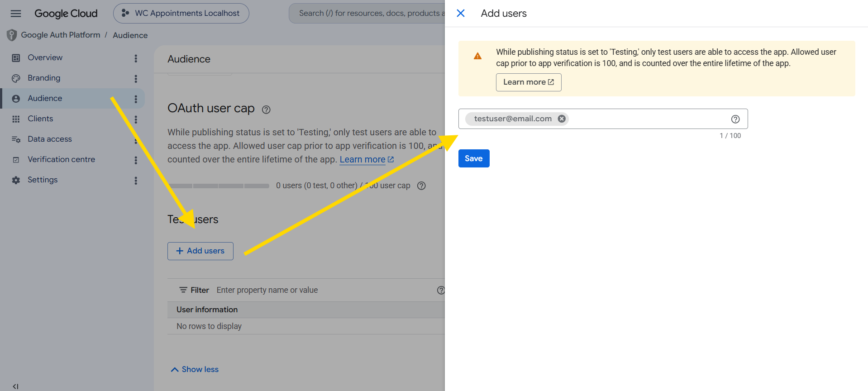Open the Data access menu item

[50, 139]
